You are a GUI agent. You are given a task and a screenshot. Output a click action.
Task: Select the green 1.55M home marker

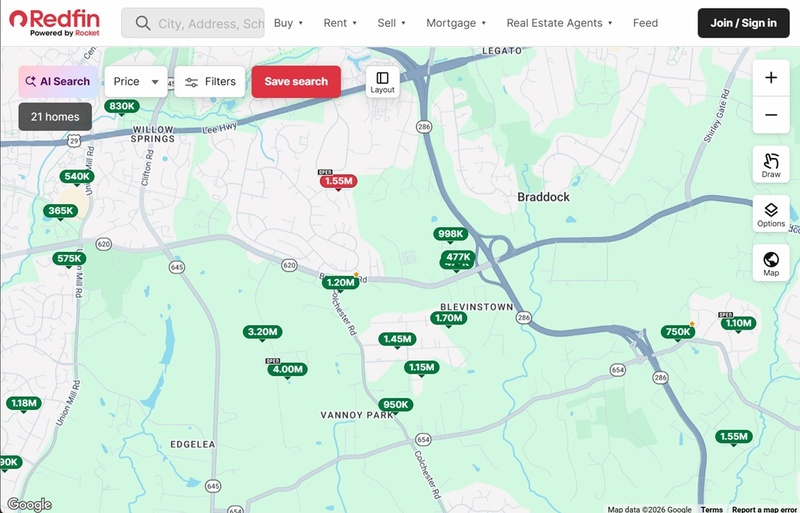pos(734,437)
